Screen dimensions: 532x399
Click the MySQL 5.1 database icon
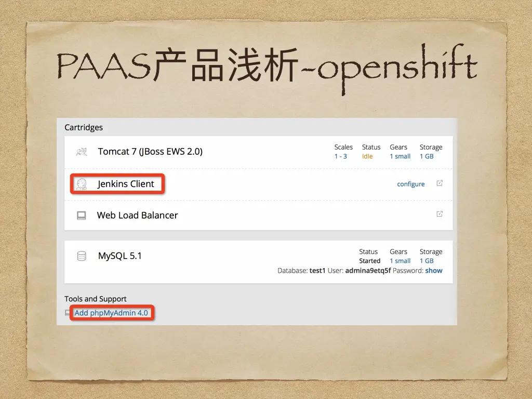pyautogui.click(x=82, y=256)
